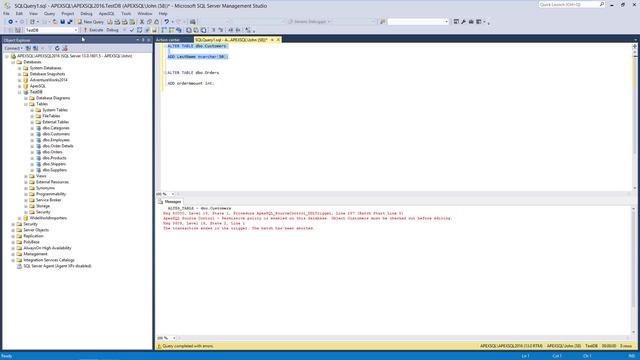Select the Service Broker folder
This screenshot has height=360, width=640.
49,200
